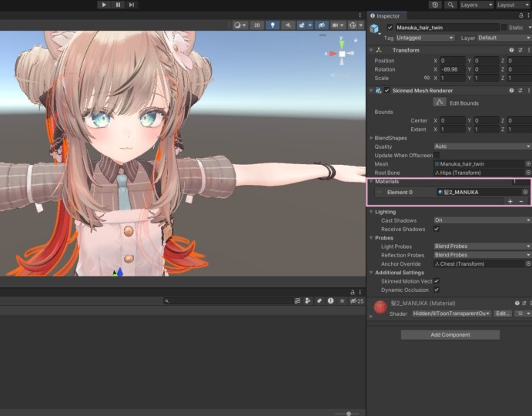The width and height of the screenshot is (532, 416).
Task: Expand the BlendShapes section
Action: pos(371,138)
